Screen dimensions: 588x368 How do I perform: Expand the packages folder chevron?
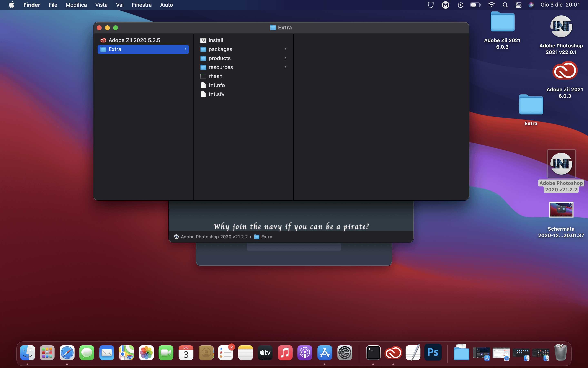[285, 49]
